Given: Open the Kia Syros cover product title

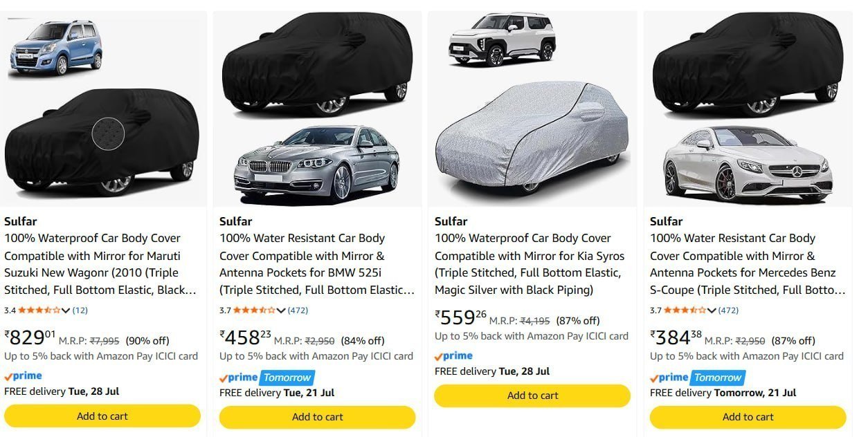Looking at the screenshot, I should pyautogui.click(x=530, y=264).
